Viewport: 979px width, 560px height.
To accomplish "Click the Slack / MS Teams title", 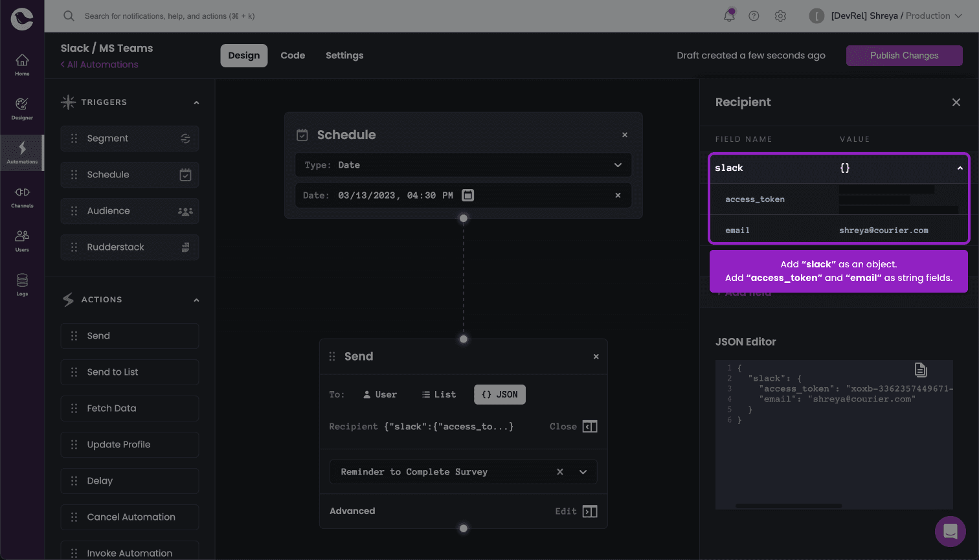I will [107, 48].
